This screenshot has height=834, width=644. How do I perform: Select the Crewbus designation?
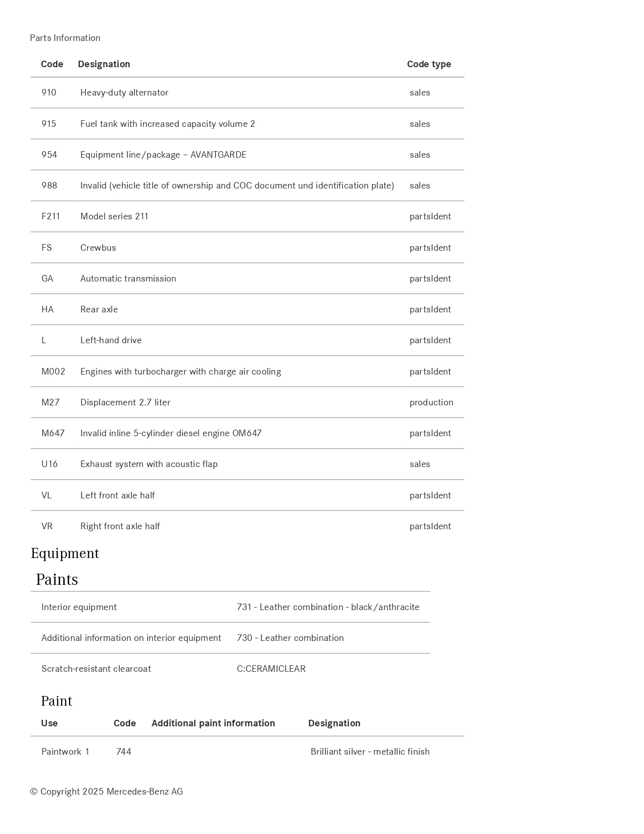(x=98, y=248)
